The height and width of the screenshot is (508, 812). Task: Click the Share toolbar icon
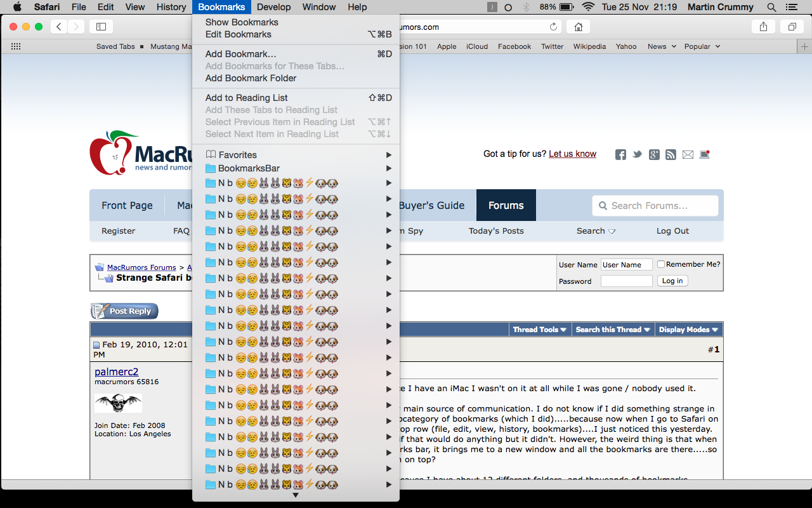763,27
